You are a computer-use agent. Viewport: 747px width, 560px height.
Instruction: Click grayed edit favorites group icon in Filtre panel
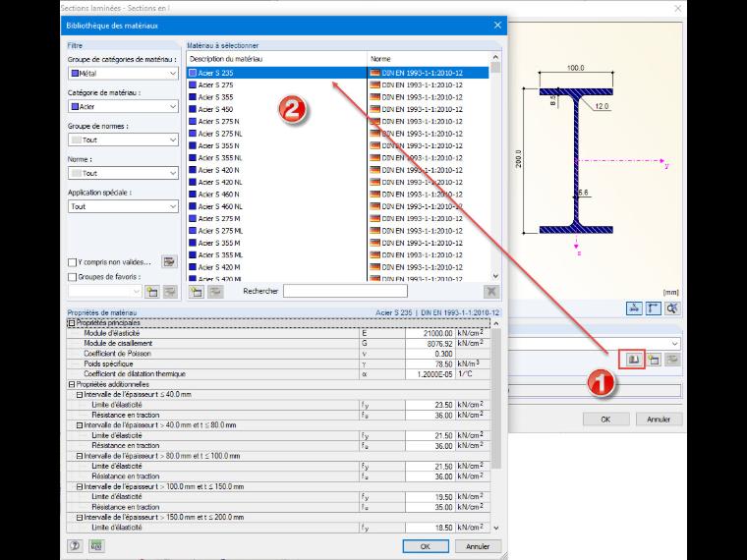pos(170,292)
